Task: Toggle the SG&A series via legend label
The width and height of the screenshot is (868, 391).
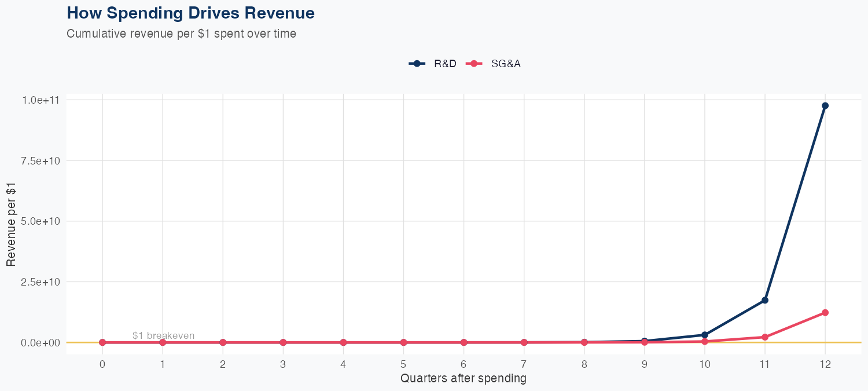Action: (506, 64)
